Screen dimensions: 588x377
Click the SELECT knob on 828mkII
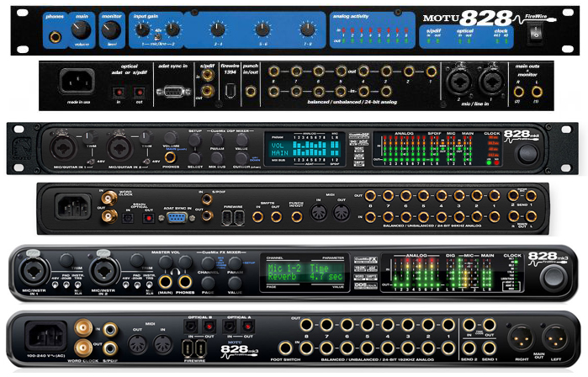[x=194, y=158]
